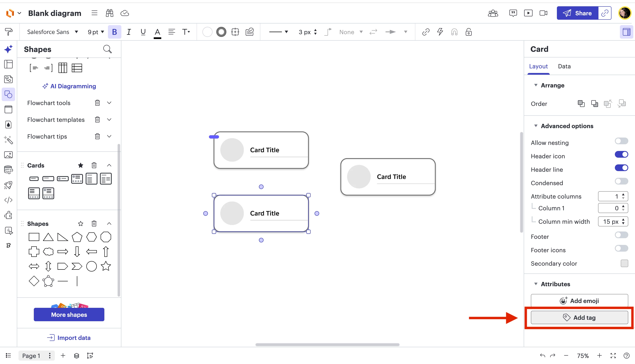Favorite the Shapes library with star
Image resolution: width=635 pixels, height=364 pixels.
80,224
